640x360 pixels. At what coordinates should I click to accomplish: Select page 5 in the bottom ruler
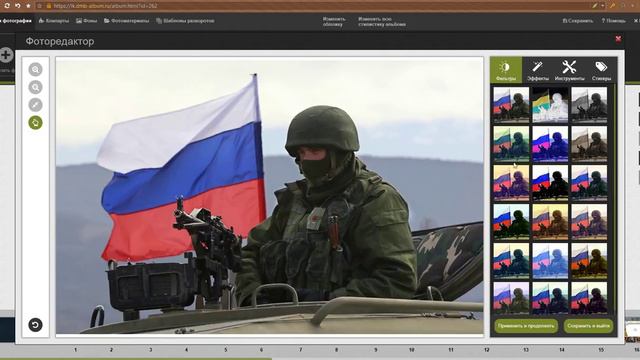point(226,350)
